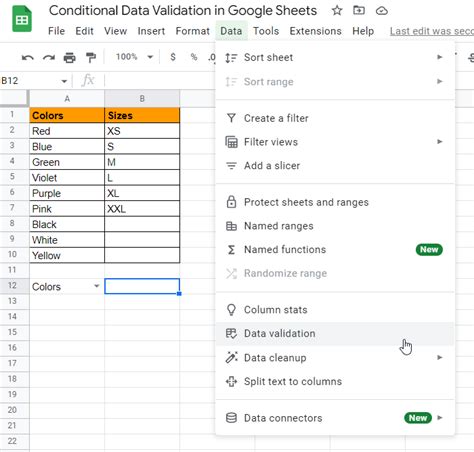Click the magic wand Data cleanup icon
Viewport: 474px width, 452px height.
(x=231, y=357)
